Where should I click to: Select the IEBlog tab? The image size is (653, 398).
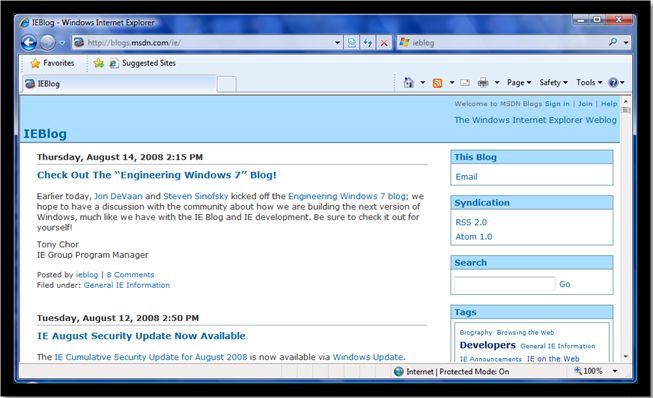coord(120,84)
